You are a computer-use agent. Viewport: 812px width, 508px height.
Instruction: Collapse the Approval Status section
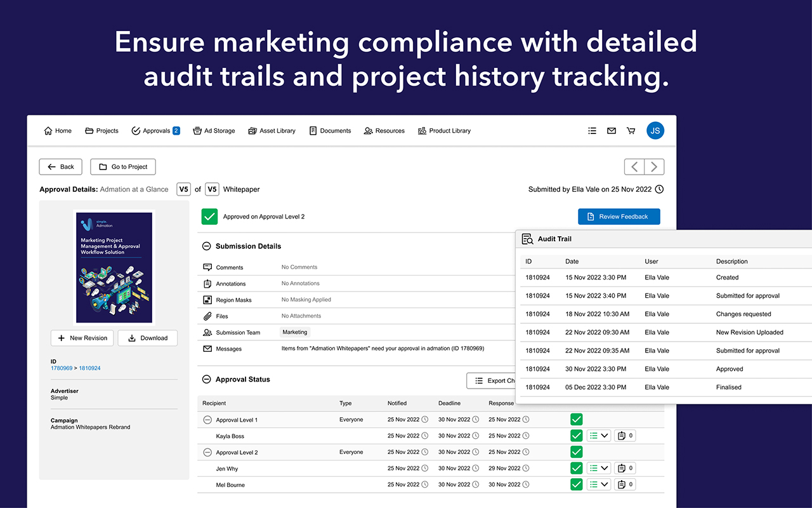(x=206, y=380)
